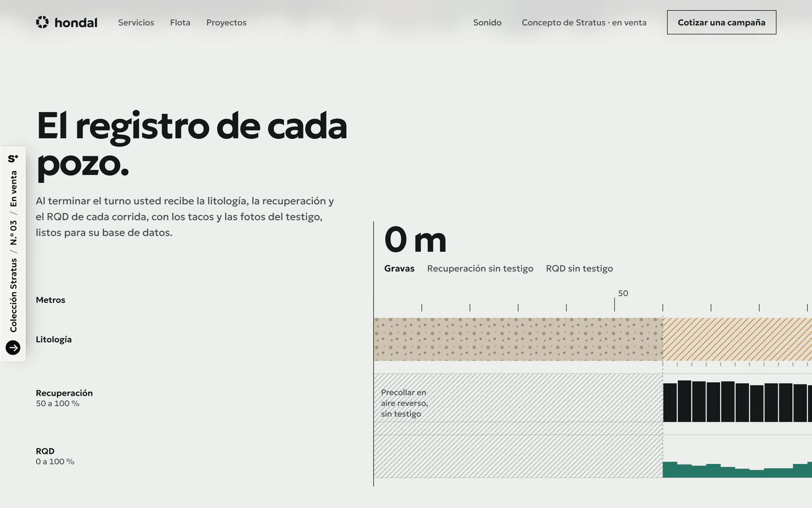Image resolution: width=812 pixels, height=508 pixels.
Task: Click the 'Gravas' lithology label
Action: click(x=399, y=269)
